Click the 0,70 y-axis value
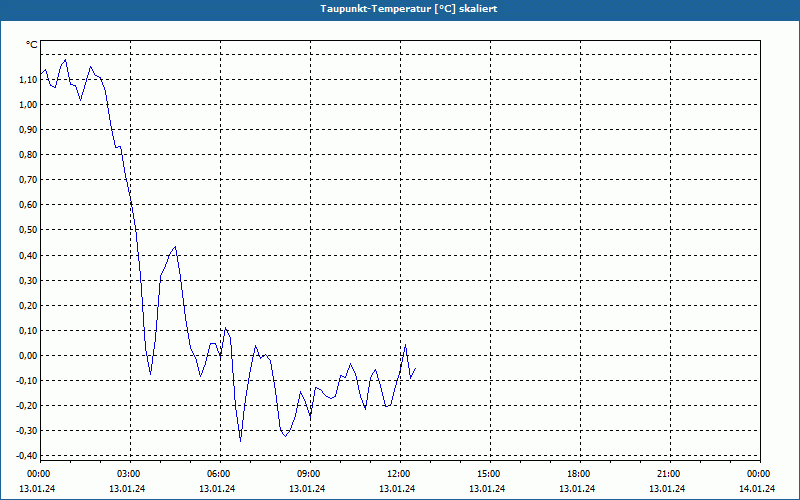This screenshot has width=800, height=500. pos(28,180)
